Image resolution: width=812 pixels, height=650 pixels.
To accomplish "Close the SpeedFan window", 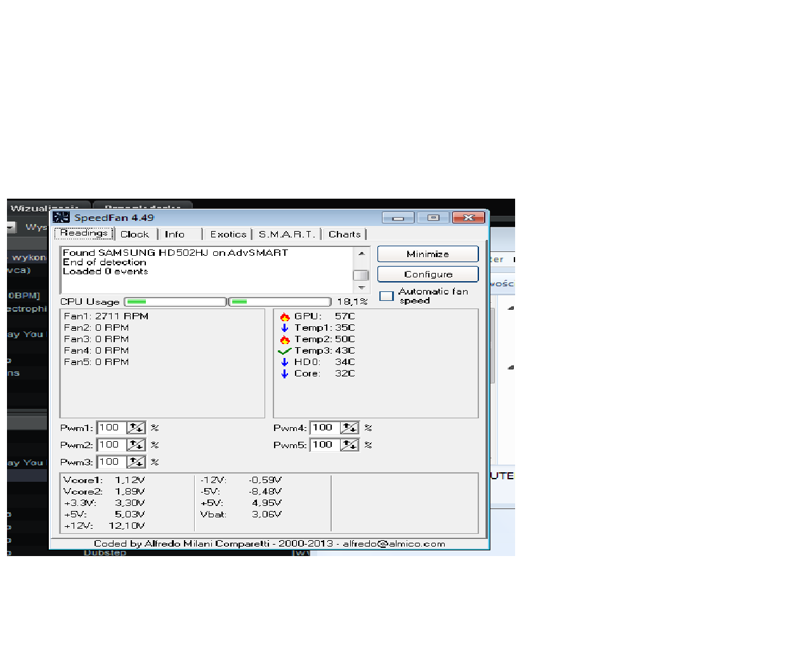I will click(469, 218).
